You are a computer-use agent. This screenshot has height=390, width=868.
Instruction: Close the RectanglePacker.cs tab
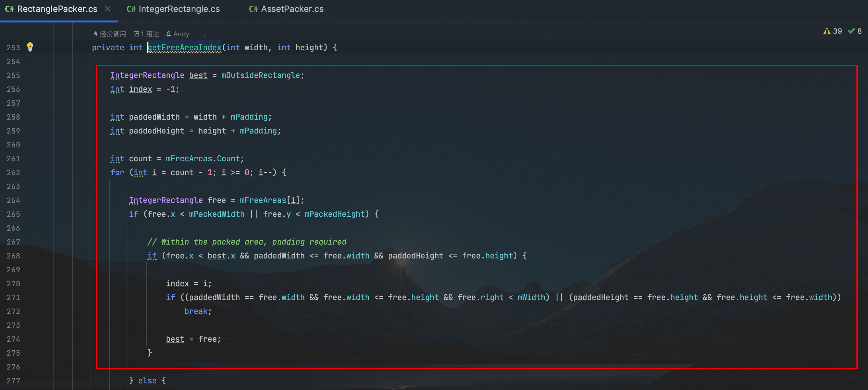tap(108, 9)
